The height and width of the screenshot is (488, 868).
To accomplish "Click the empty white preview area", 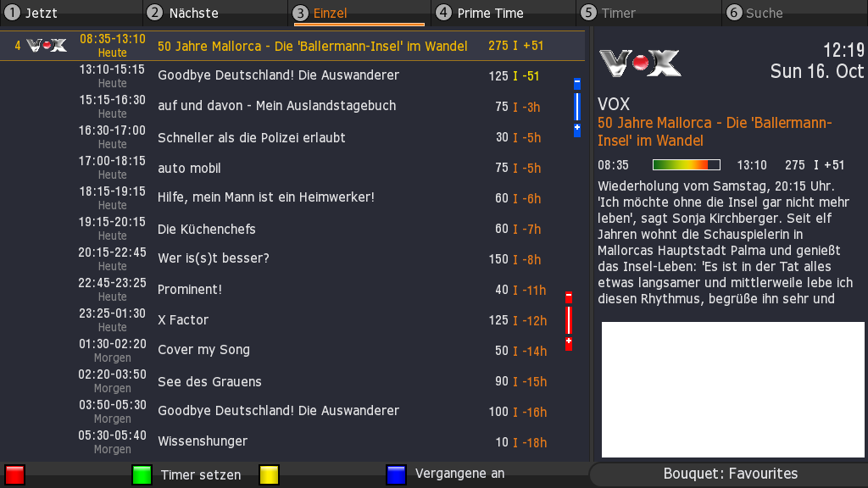I will coord(733,390).
